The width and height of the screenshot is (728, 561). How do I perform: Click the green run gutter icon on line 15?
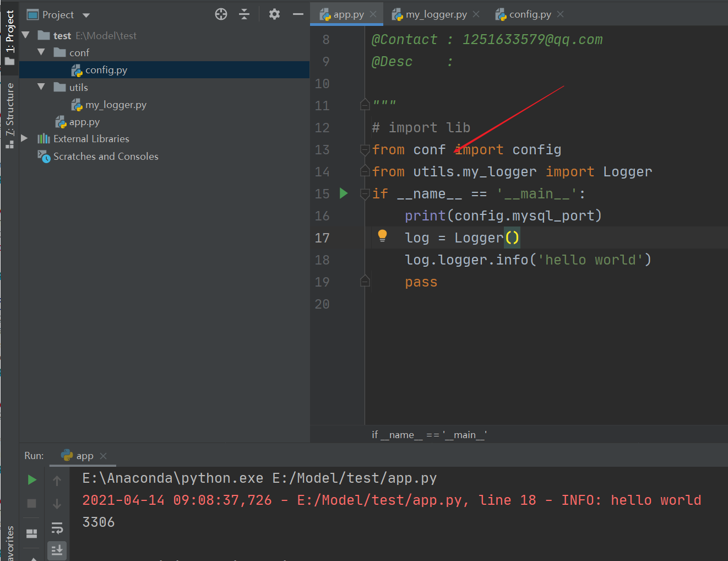[x=344, y=193]
